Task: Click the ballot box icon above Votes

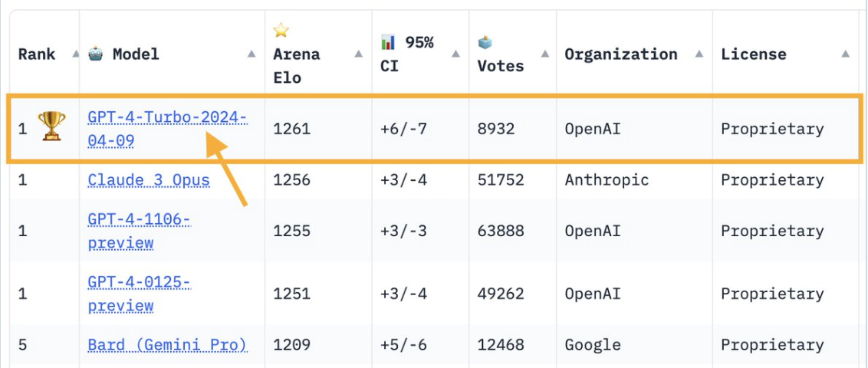Action: tap(485, 42)
